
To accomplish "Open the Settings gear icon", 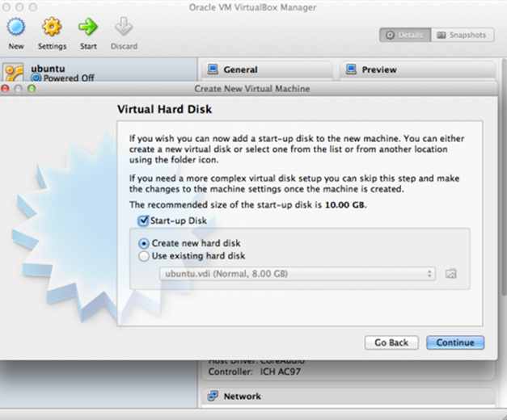I will (52, 27).
